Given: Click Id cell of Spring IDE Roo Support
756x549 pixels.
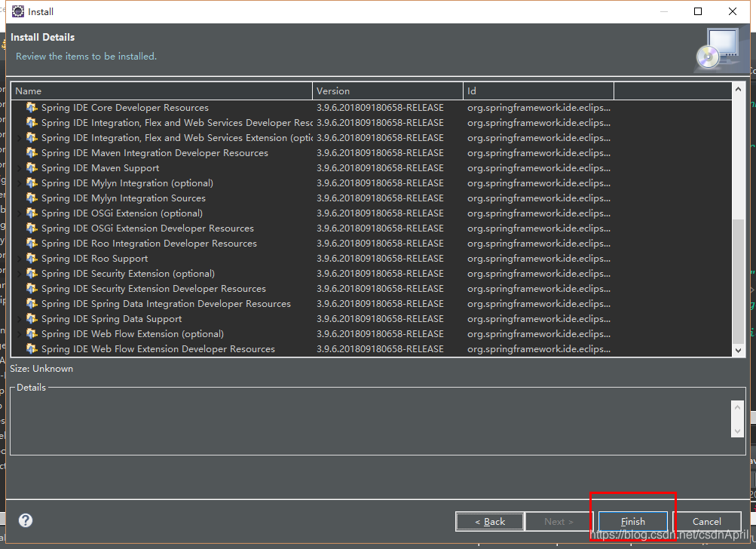Looking at the screenshot, I should (539, 259).
